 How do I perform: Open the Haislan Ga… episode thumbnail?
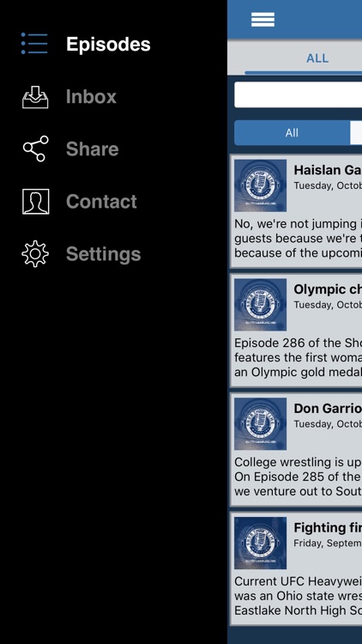click(260, 185)
